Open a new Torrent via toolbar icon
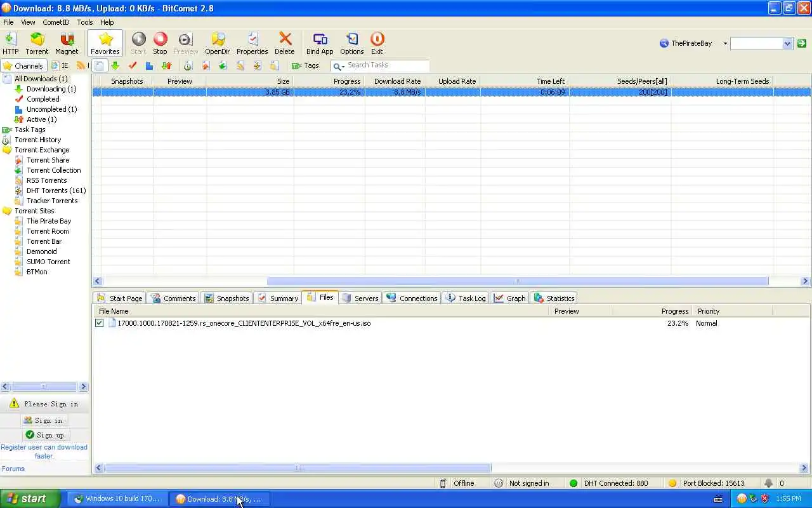Viewport: 812px width, 508px height. [x=37, y=43]
